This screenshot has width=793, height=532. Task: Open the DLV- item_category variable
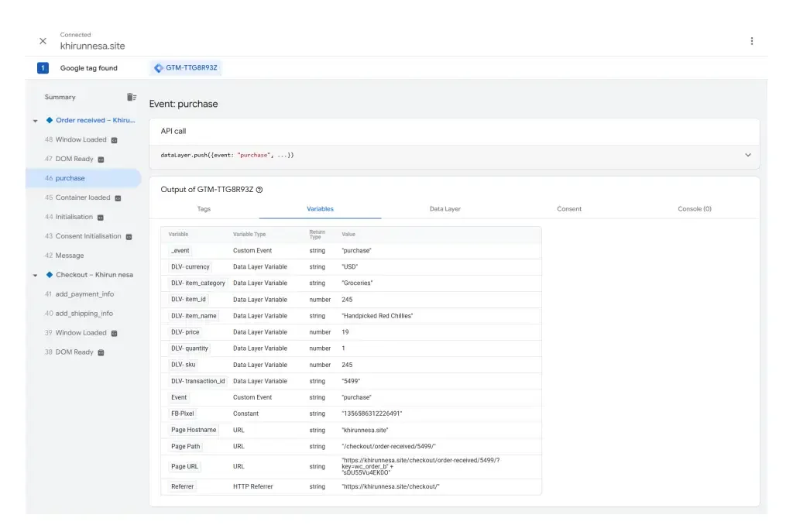(197, 283)
